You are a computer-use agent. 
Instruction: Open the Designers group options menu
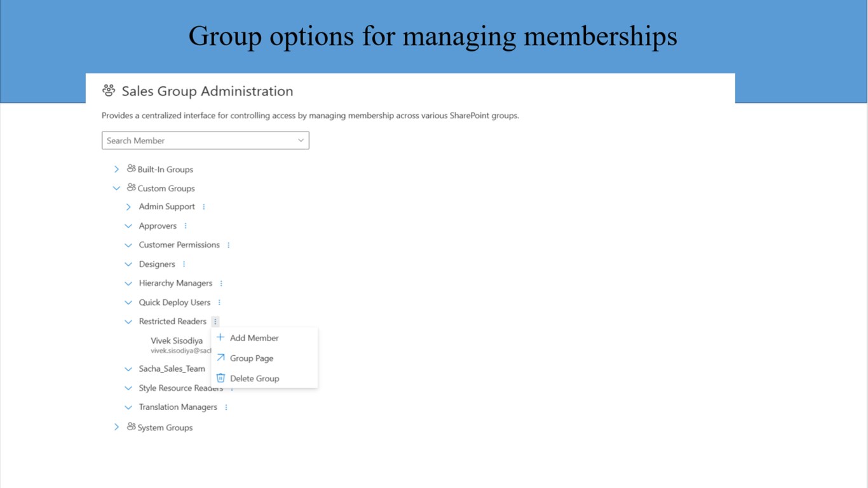[x=184, y=264]
